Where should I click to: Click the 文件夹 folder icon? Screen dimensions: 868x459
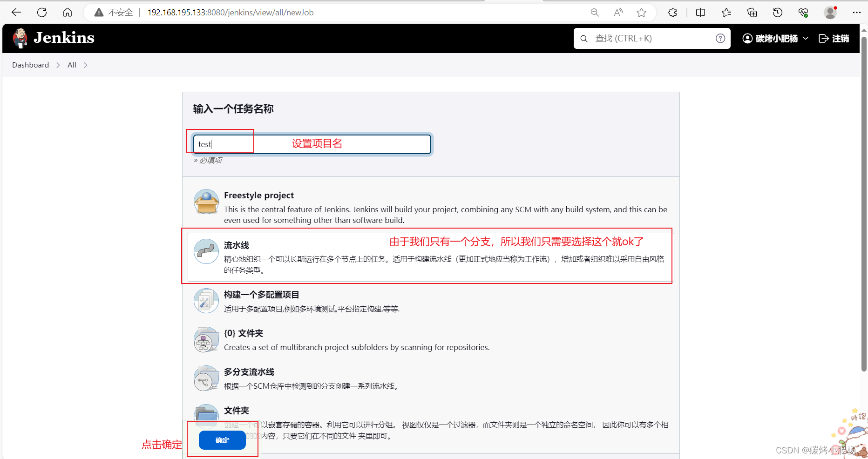(x=206, y=416)
